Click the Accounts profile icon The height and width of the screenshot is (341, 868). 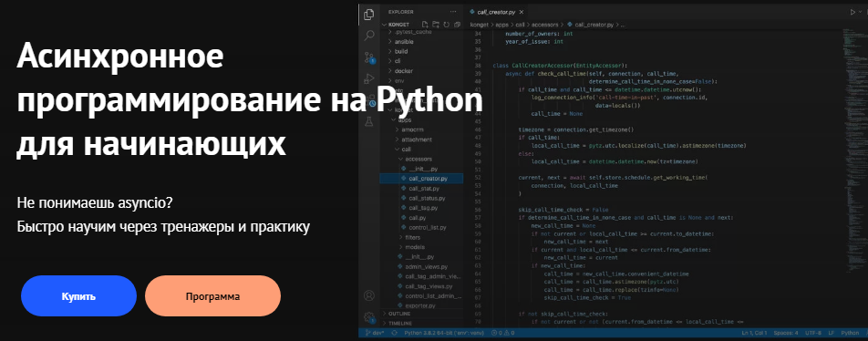[x=369, y=296]
